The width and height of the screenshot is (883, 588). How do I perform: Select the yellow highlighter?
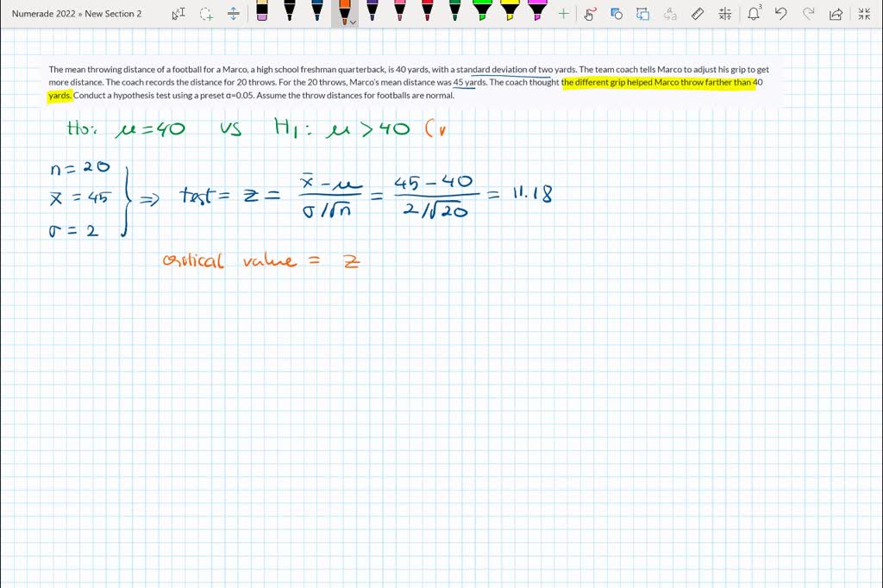coord(510,10)
